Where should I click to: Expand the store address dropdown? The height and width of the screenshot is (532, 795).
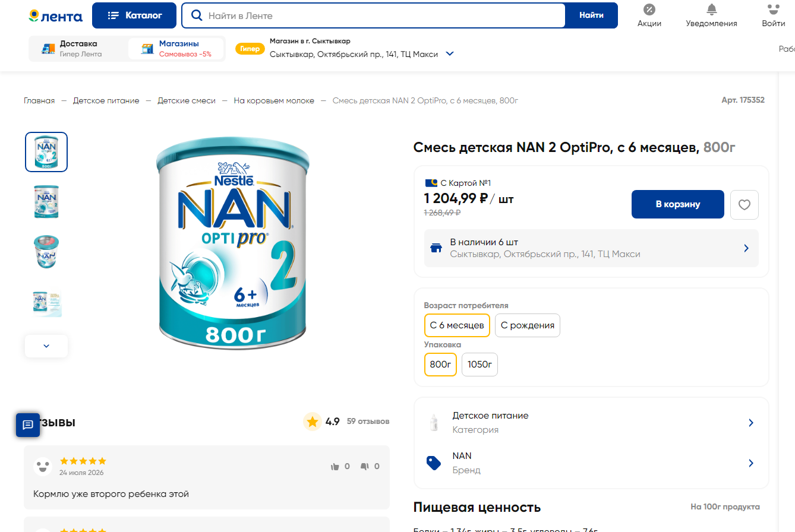(450, 54)
